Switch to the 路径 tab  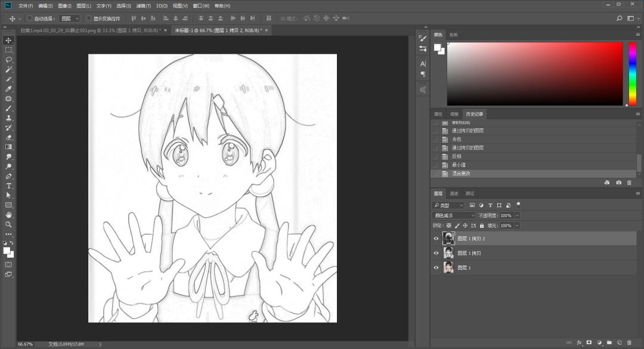[470, 194]
